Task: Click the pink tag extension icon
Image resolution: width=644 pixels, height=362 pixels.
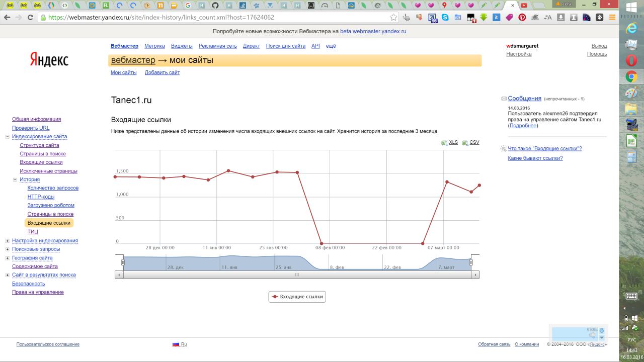Action: 509,17
